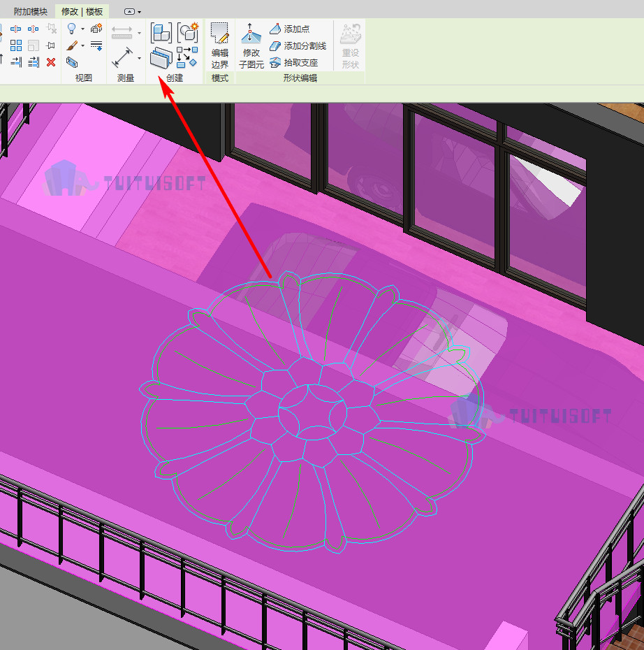This screenshot has width=644, height=650.
Task: Select the Pin element icon
Action: [51, 45]
